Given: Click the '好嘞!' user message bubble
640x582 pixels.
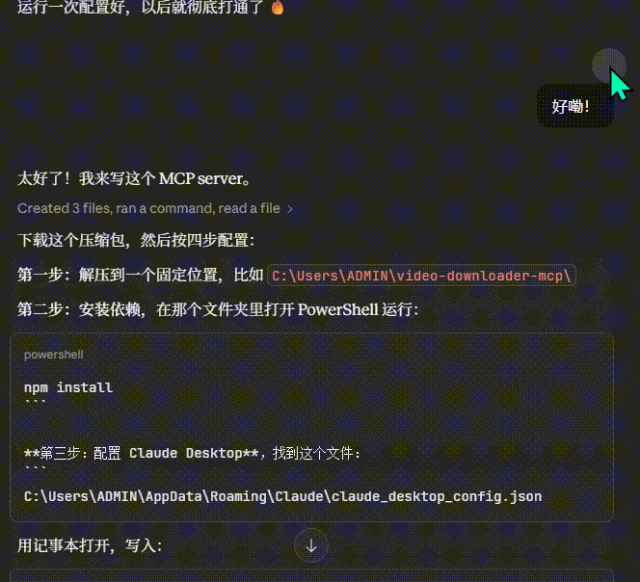Looking at the screenshot, I should pos(575,106).
